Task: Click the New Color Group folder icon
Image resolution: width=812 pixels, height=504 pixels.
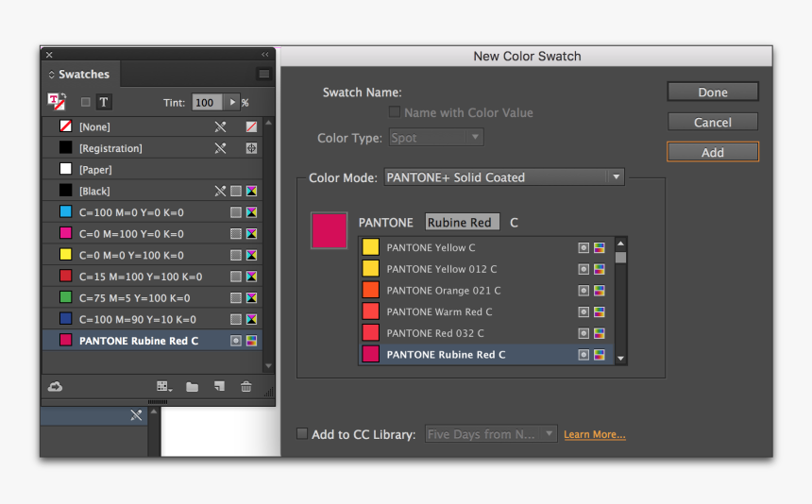Action: tap(192, 387)
